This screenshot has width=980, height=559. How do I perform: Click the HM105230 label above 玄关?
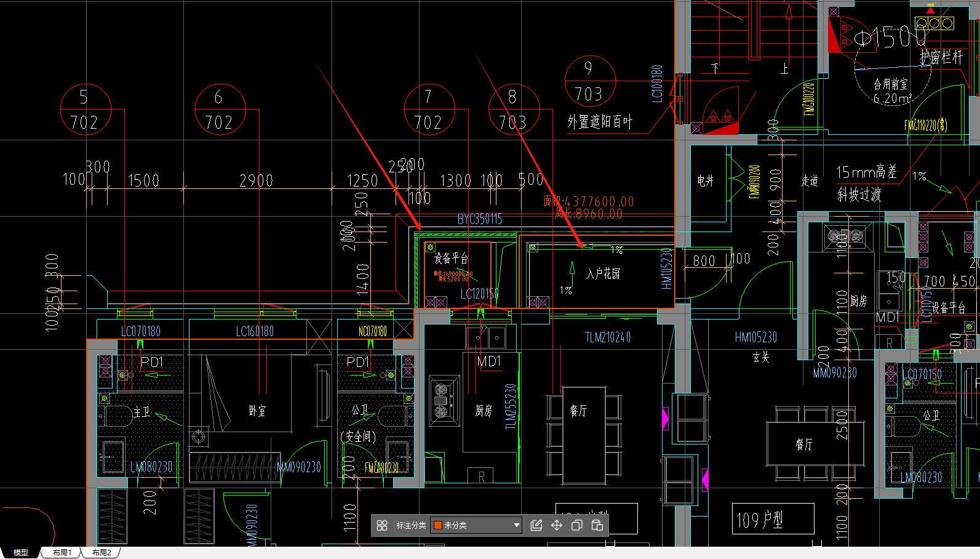click(x=755, y=337)
